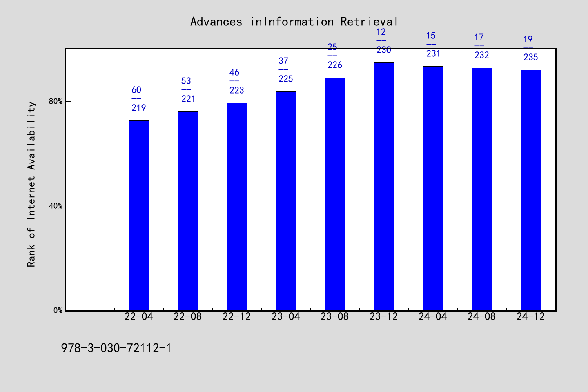Click the x-axis label 23-04
The height and width of the screenshot is (392, 588).
coord(286,317)
